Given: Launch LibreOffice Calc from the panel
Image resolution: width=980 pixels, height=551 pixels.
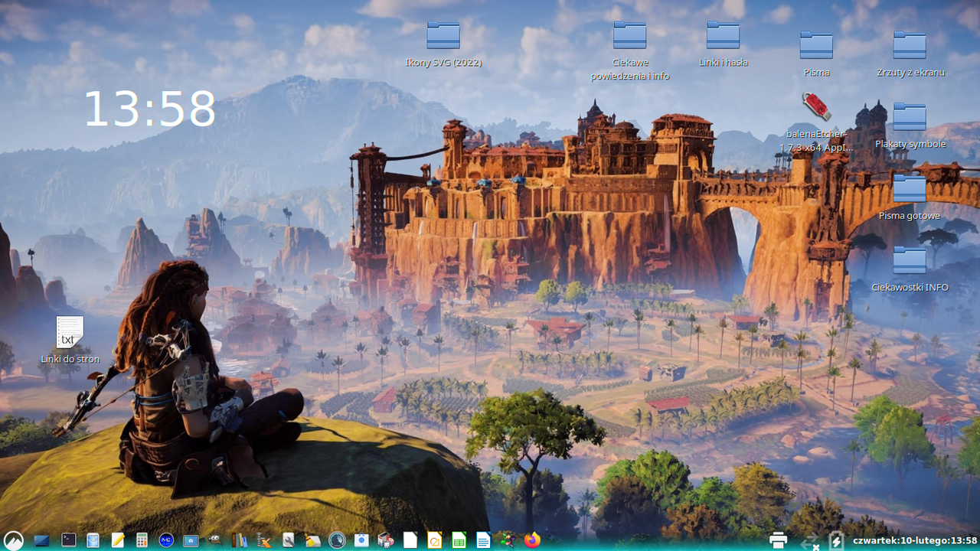Looking at the screenshot, I should [459, 540].
